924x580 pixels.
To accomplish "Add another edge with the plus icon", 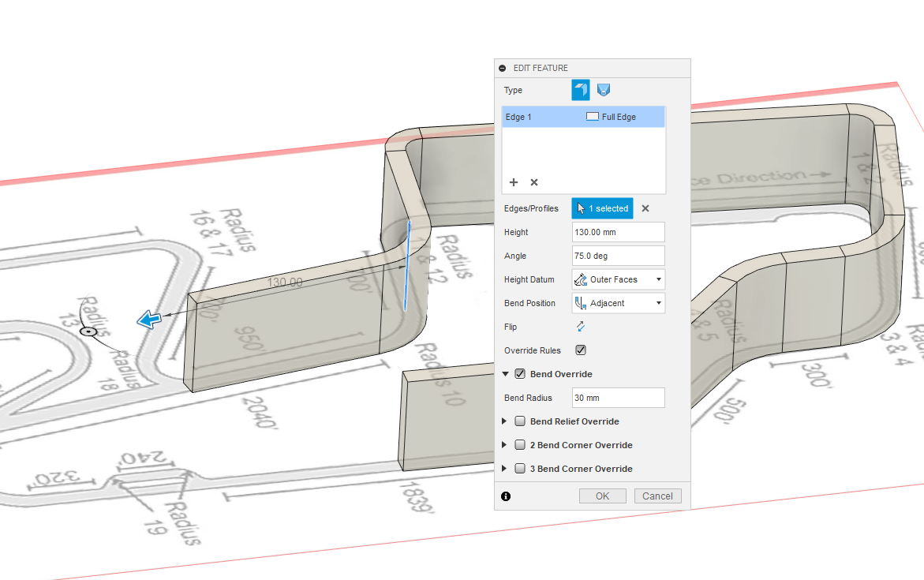I will coord(514,182).
